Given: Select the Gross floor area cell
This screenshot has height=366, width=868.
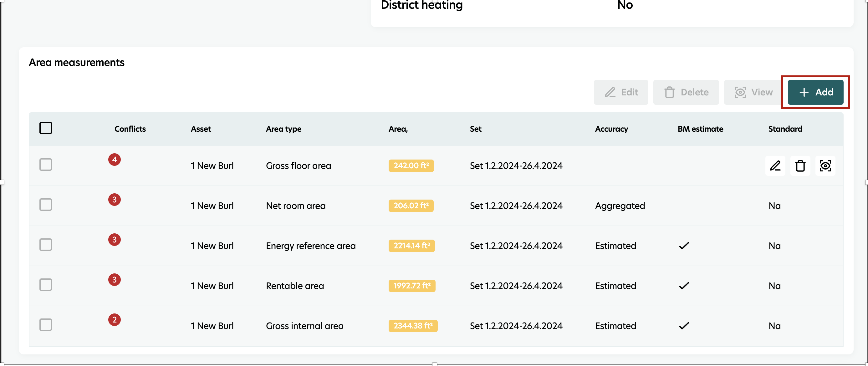Looking at the screenshot, I should [299, 166].
